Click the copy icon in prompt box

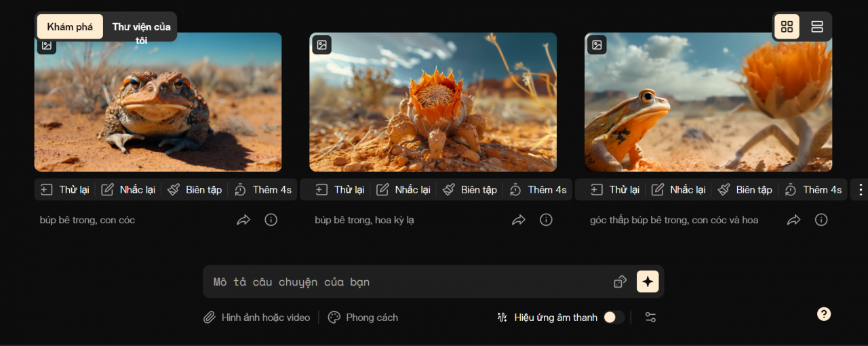pos(620,282)
